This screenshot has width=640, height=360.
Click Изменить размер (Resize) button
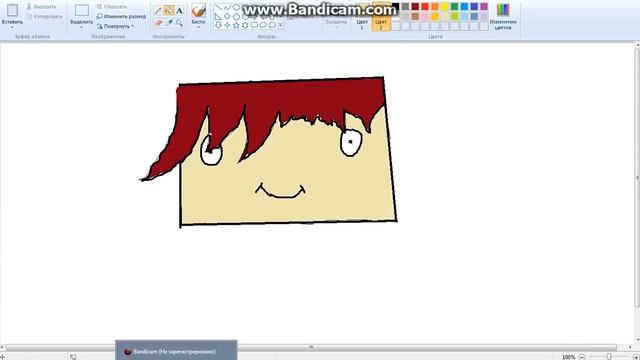pyautogui.click(x=121, y=16)
